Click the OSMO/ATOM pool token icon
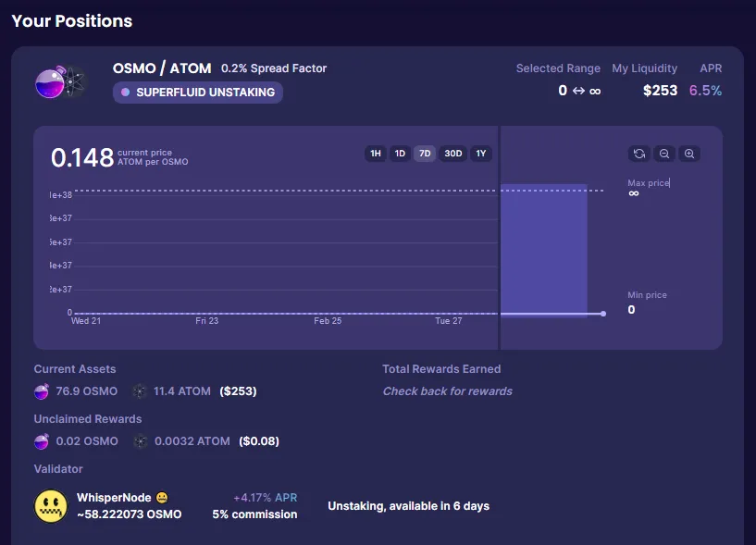This screenshot has height=545, width=756. tap(60, 82)
